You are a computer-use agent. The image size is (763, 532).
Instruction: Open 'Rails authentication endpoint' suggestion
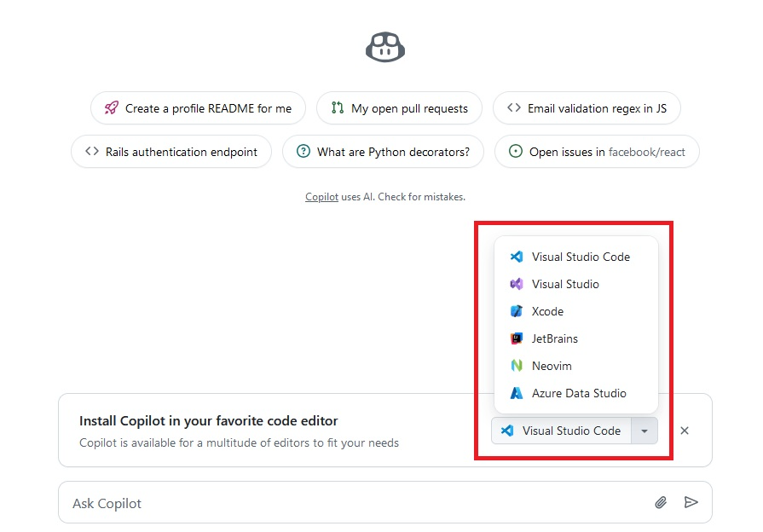click(171, 152)
